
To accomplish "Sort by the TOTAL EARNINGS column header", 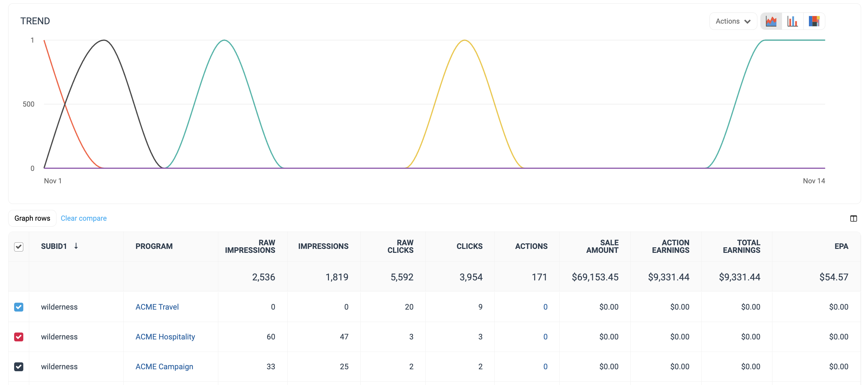I will [x=741, y=246].
